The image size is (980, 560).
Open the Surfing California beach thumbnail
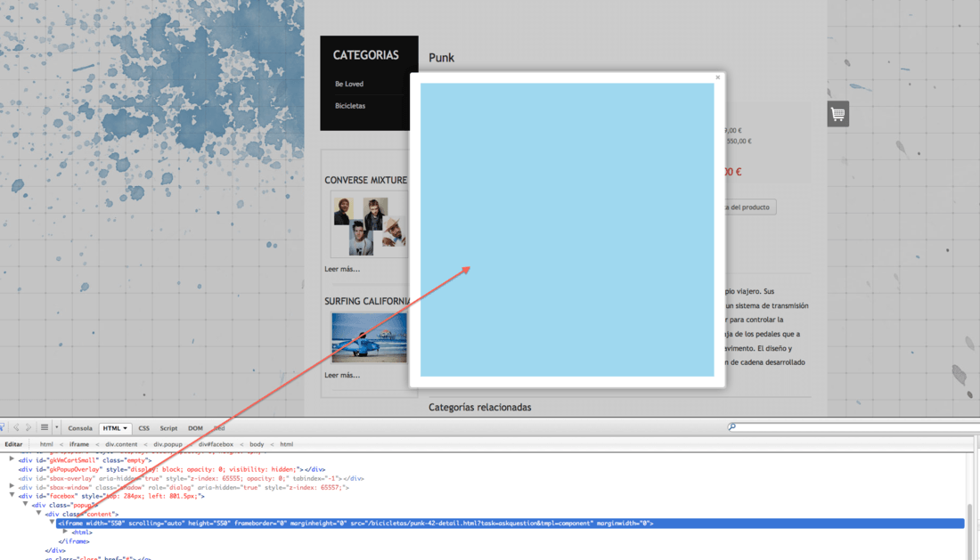370,337
